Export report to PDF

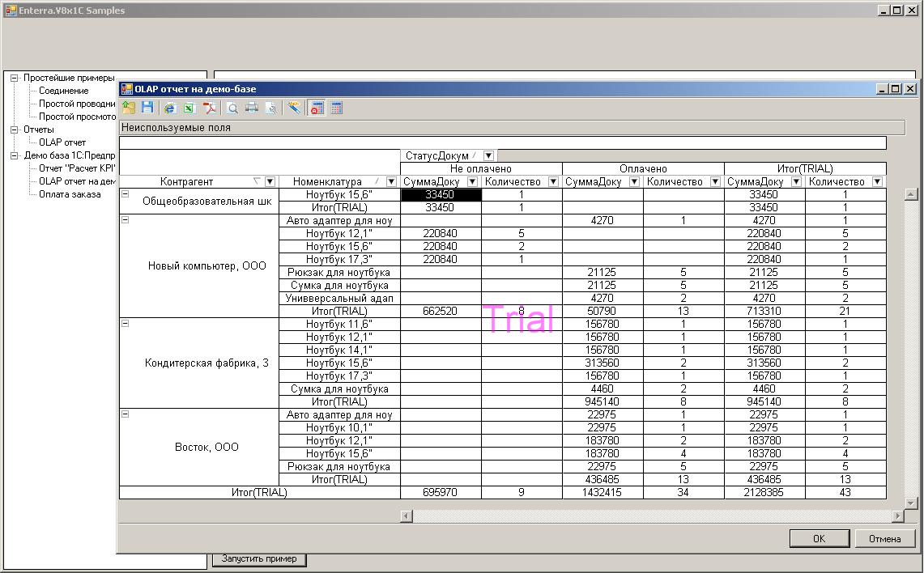[x=209, y=108]
